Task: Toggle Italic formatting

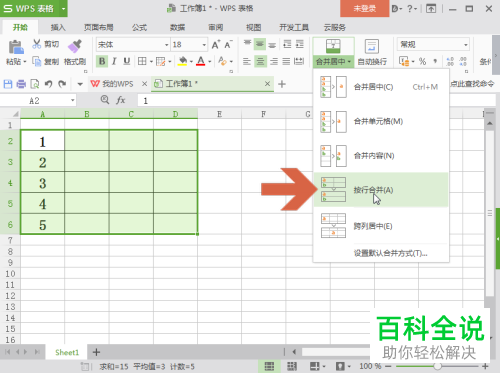Action: (114, 61)
